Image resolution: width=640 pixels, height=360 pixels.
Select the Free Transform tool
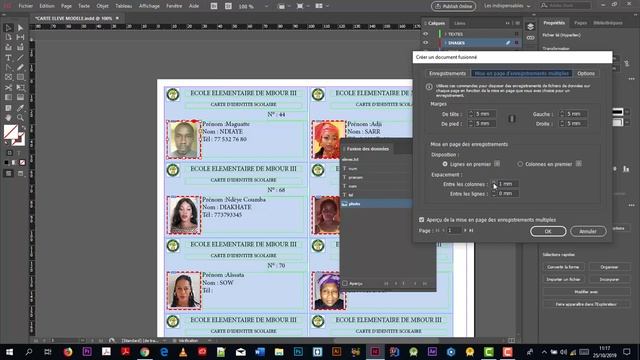[x=20, y=87]
